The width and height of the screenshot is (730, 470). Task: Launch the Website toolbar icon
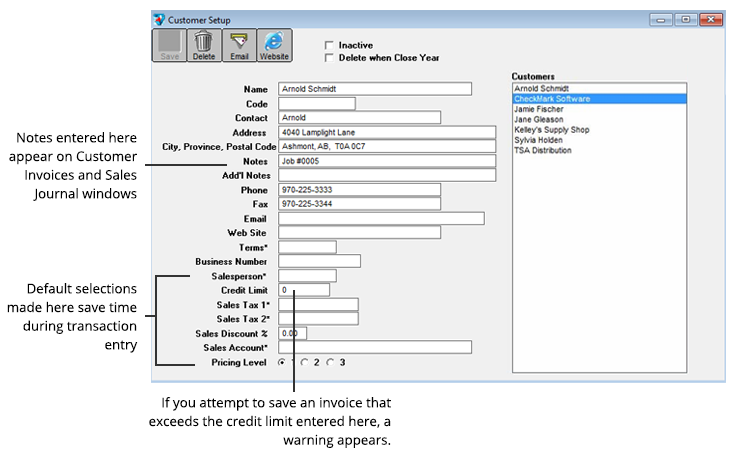coord(274,46)
